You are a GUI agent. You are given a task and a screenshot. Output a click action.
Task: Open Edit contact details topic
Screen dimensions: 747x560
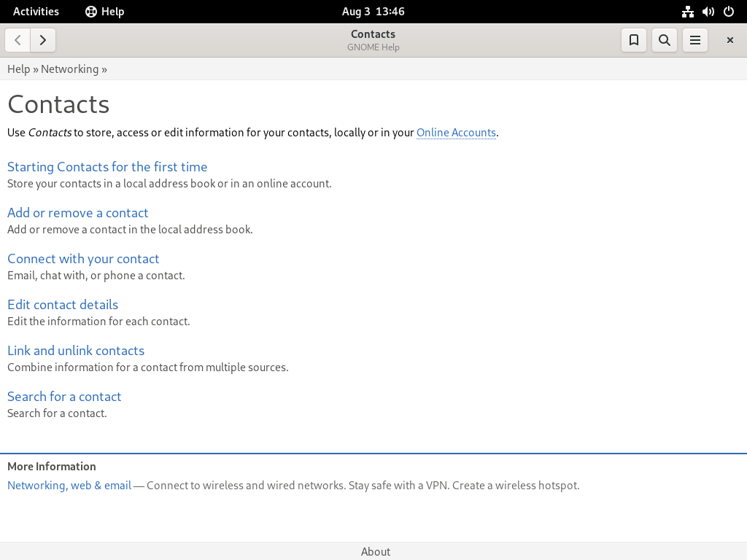click(63, 304)
